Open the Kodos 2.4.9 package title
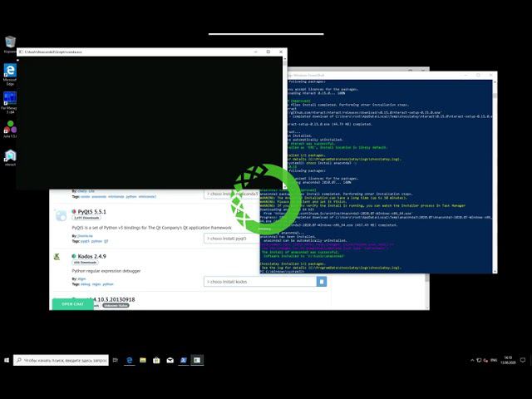 tap(91, 256)
